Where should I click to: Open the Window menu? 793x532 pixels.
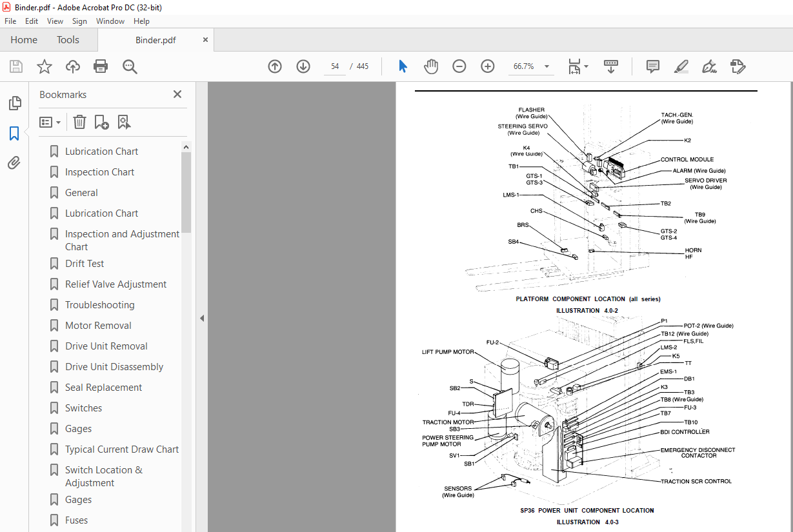click(110, 21)
